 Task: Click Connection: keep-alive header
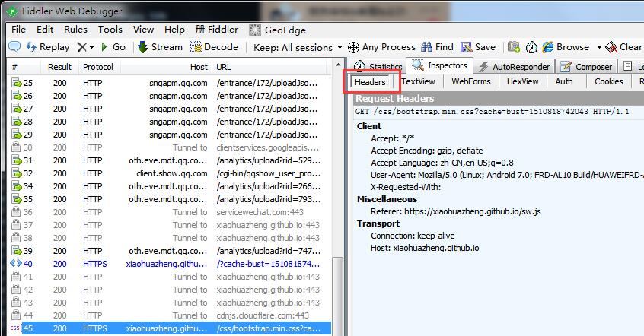click(413, 236)
